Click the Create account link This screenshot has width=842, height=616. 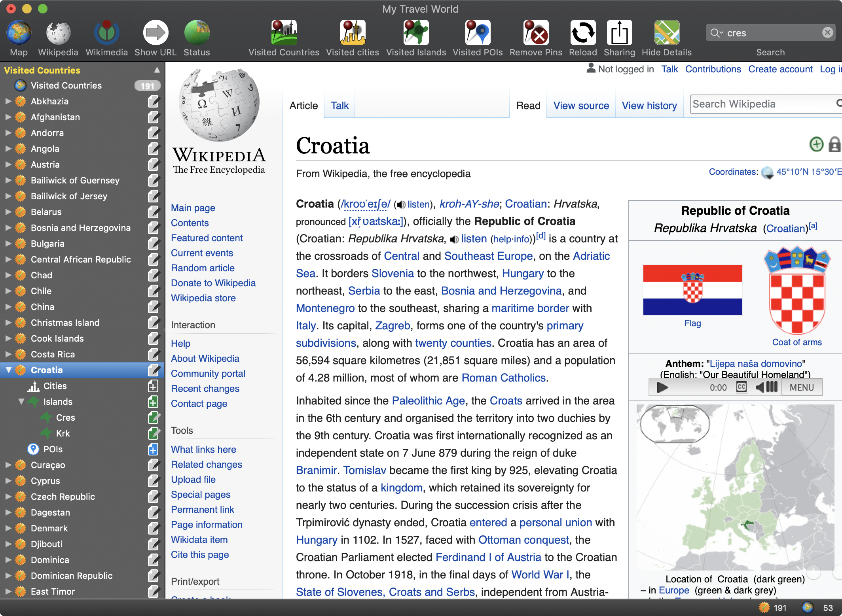780,69
